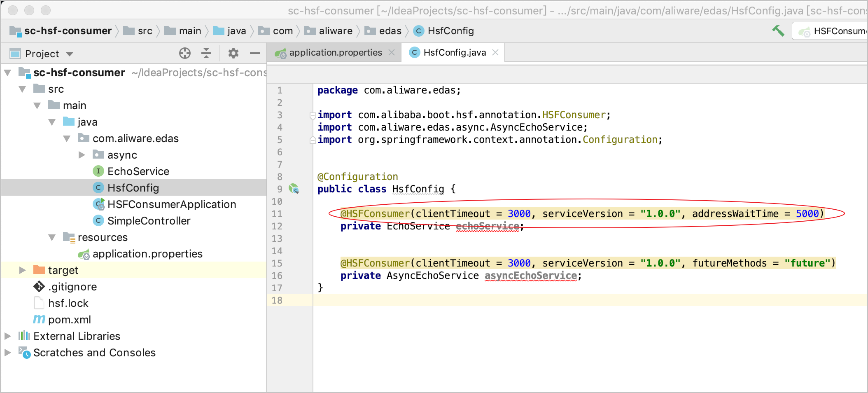This screenshot has height=393, width=868.
Task: Expand the External Libraries node
Action: [x=7, y=336]
